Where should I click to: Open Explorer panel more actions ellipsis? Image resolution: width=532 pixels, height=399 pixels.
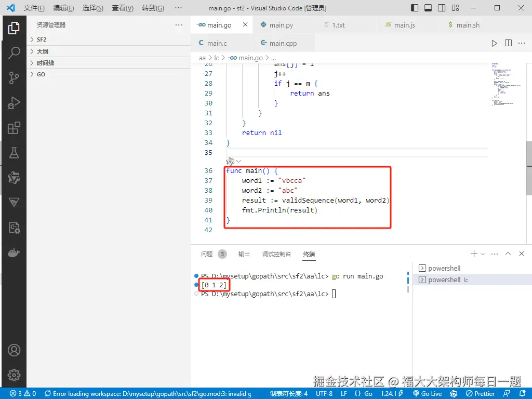pyautogui.click(x=179, y=25)
